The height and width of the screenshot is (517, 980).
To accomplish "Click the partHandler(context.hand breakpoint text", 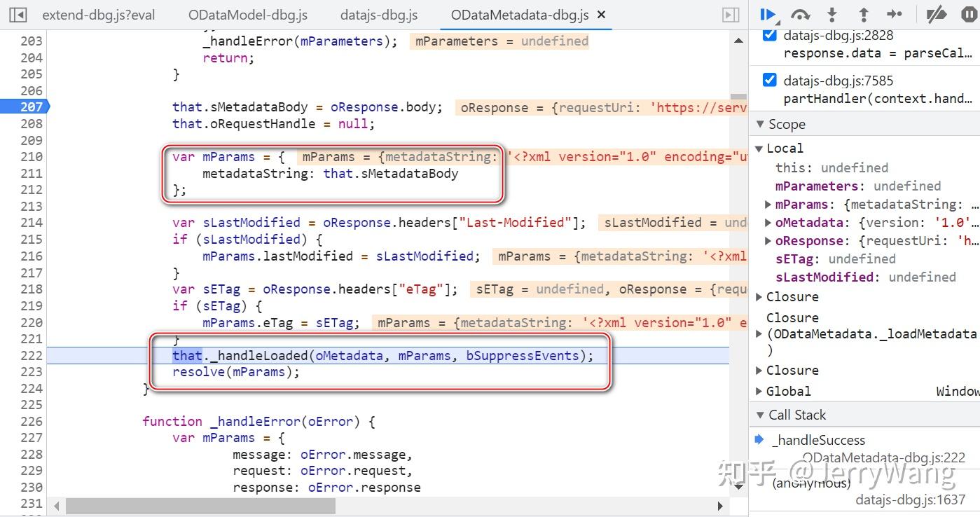I will pyautogui.click(x=878, y=98).
